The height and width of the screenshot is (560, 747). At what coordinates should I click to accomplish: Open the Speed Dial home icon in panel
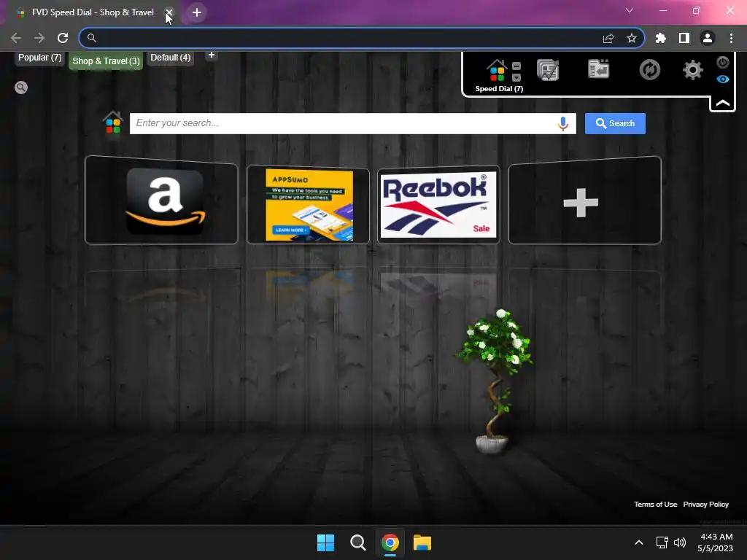point(497,71)
